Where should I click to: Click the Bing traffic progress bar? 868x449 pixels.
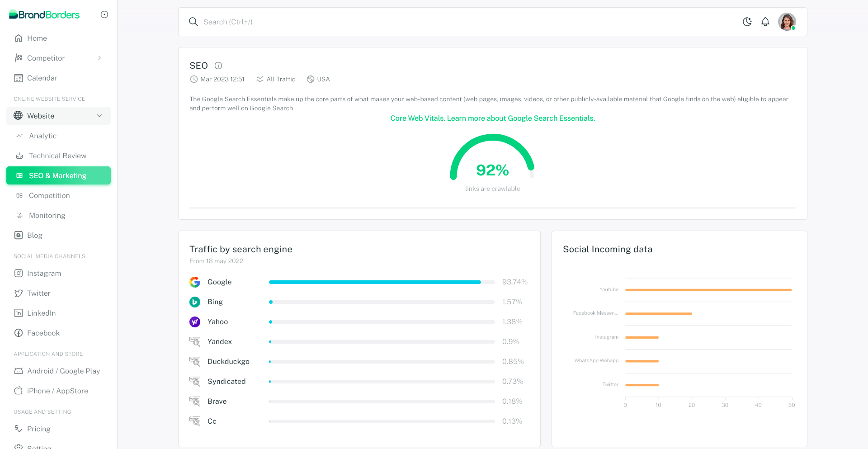click(x=382, y=302)
